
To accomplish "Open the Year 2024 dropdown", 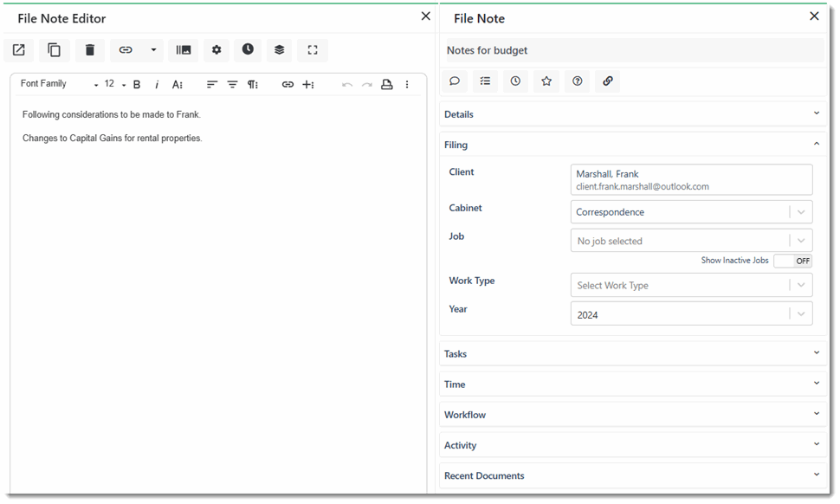I will [x=691, y=314].
